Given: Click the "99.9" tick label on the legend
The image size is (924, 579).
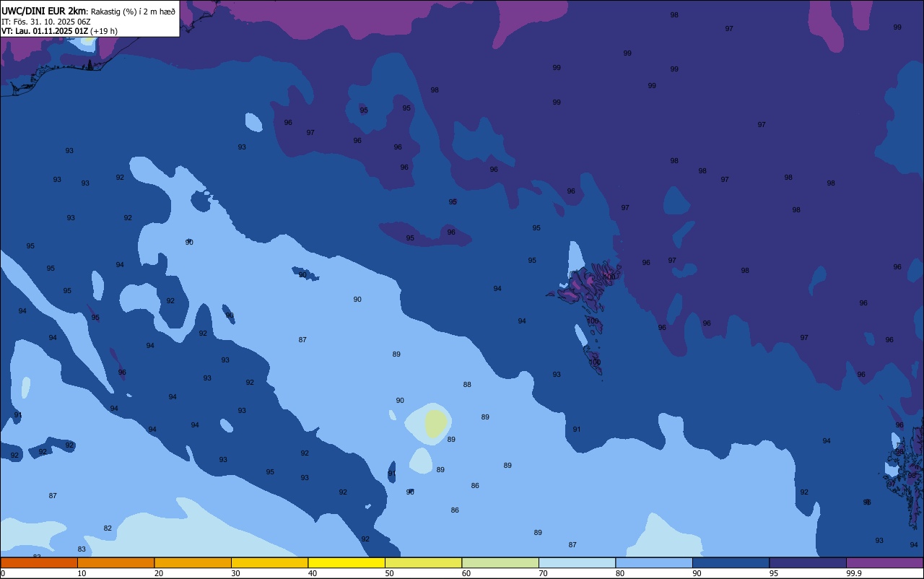Looking at the screenshot, I should coord(854,573).
